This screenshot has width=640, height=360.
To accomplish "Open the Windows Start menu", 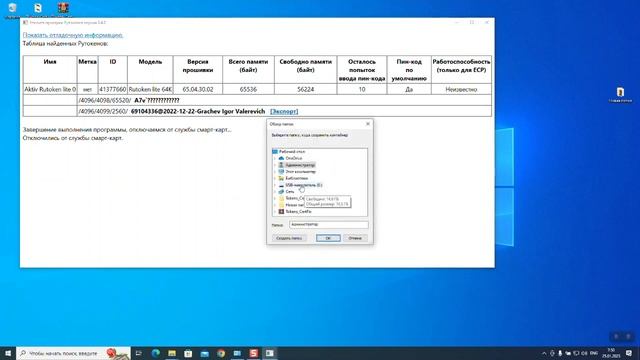I will (8, 353).
